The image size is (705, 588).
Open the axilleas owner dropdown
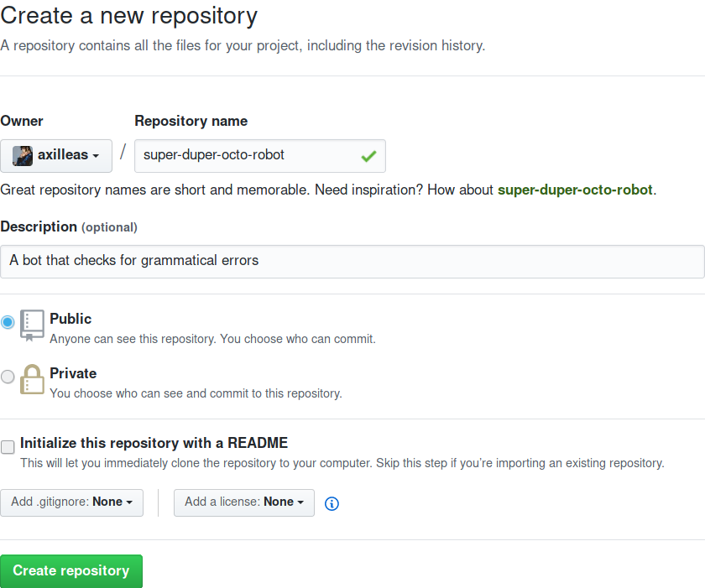(56, 156)
